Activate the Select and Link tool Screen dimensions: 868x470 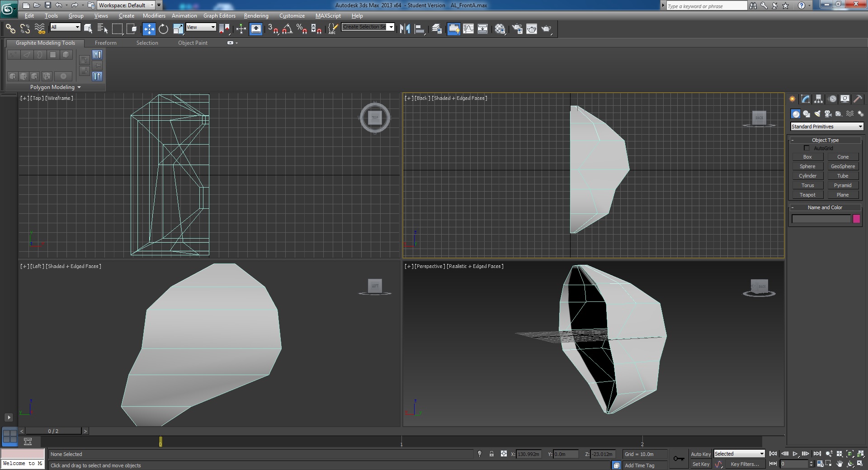[11, 28]
